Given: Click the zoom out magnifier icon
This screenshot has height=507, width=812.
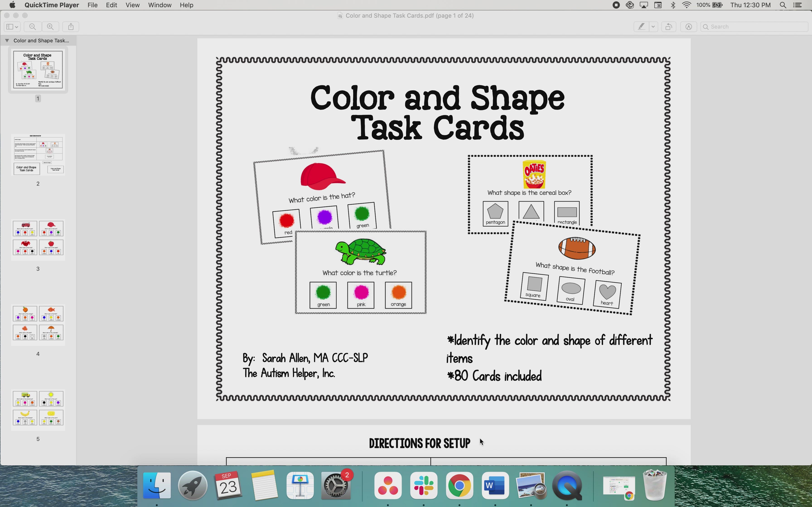Looking at the screenshot, I should pos(33,26).
